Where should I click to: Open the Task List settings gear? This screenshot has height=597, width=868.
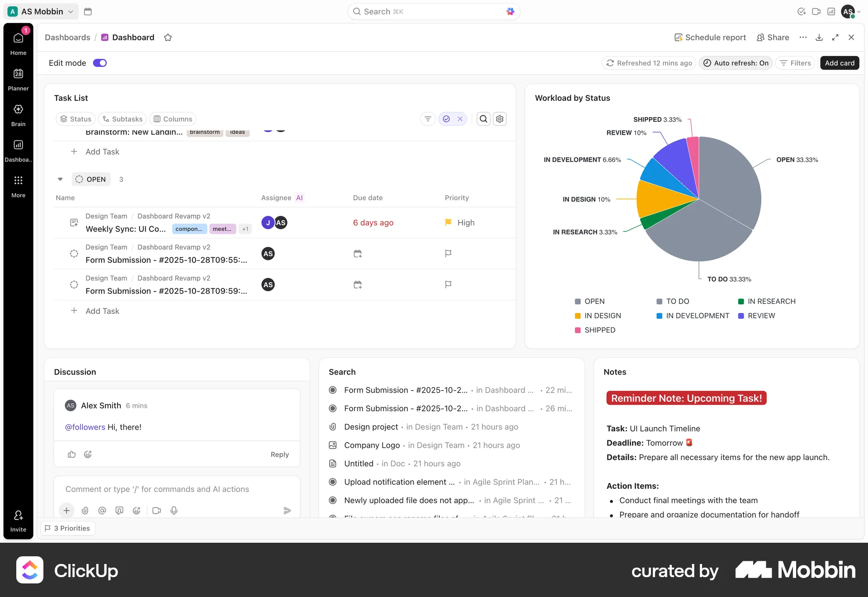click(500, 118)
